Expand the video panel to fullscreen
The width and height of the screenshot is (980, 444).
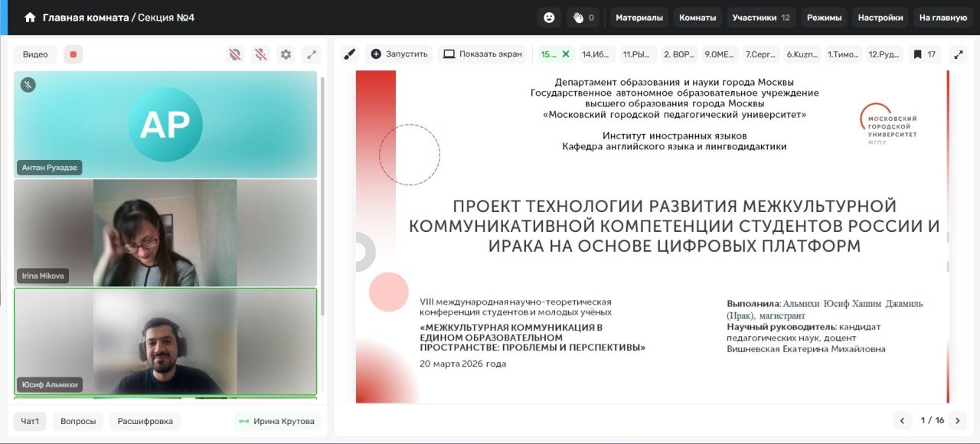[x=311, y=54]
